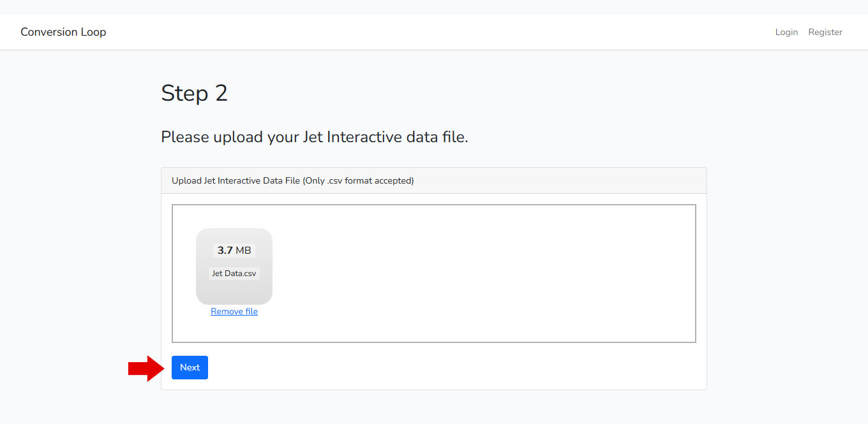This screenshot has width=868, height=424.
Task: Click the red arrow pointing to Next
Action: point(146,368)
